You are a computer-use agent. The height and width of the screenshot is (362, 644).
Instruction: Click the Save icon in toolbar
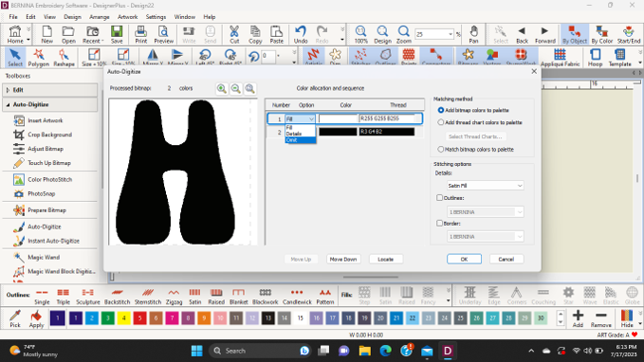click(x=117, y=34)
